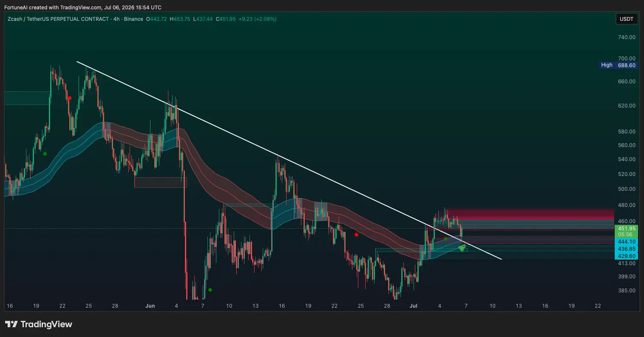Click the High 688.60 price label
Viewport: 644px width, 337px height.
tap(618, 65)
